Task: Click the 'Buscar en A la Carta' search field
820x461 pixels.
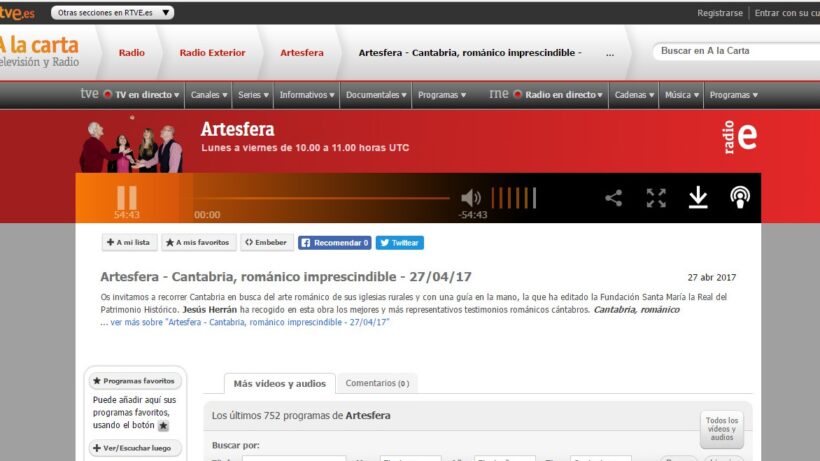Action: [x=736, y=51]
